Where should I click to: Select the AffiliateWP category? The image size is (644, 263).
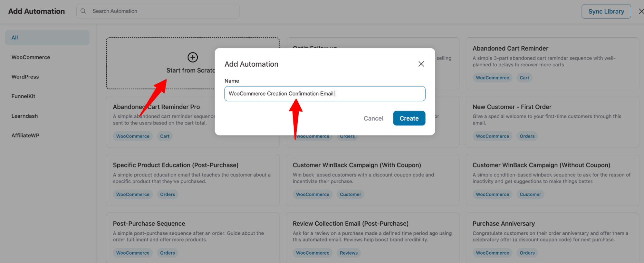tap(25, 136)
